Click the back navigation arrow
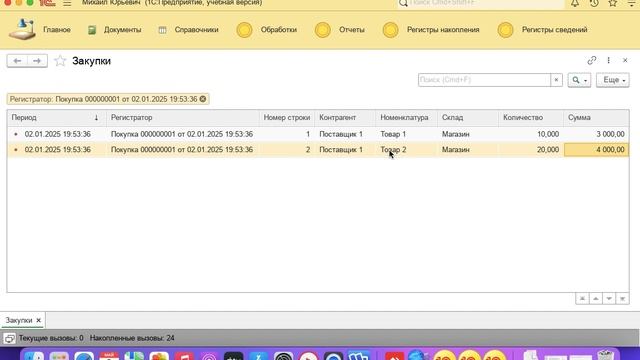 [x=17, y=61]
